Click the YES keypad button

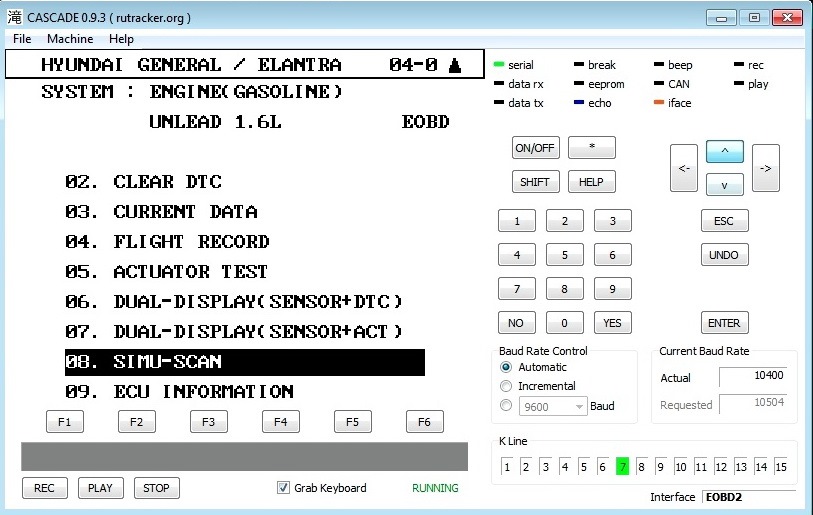point(612,323)
